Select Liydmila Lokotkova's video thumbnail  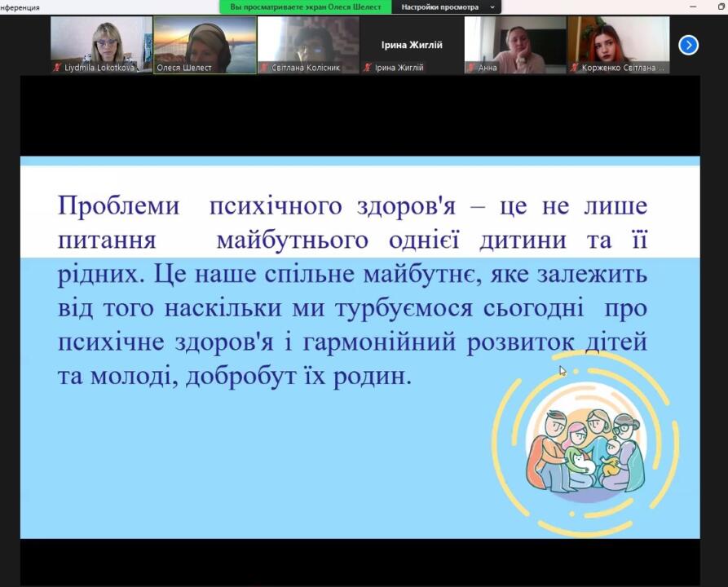[x=101, y=45]
